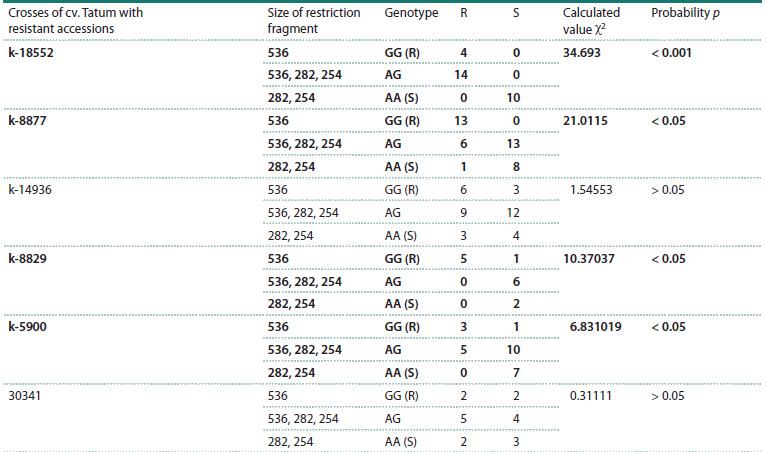Select the Size of restriction fragment header
Viewport: 765px width, 452px height.
pyautogui.click(x=314, y=21)
